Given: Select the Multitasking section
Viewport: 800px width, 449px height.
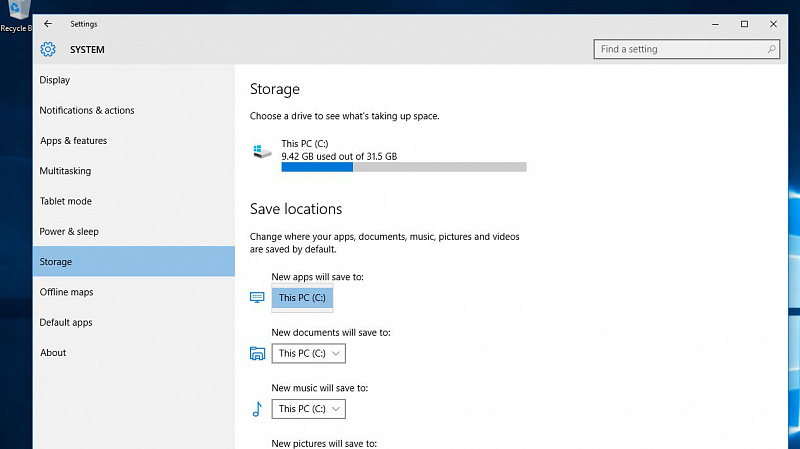Looking at the screenshot, I should pyautogui.click(x=134, y=171).
